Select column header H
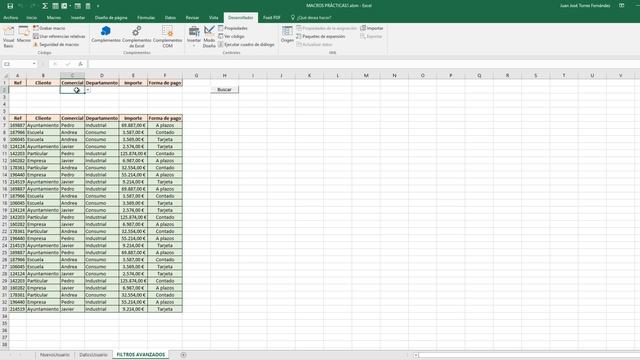 point(224,76)
